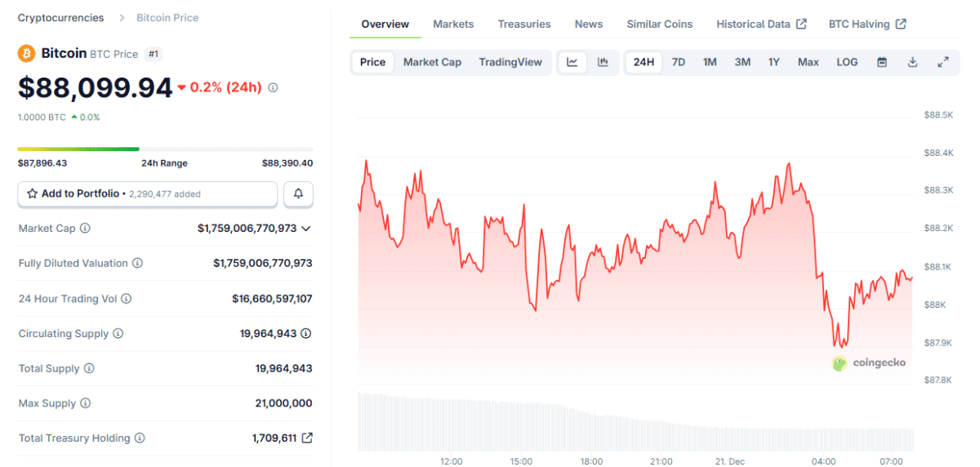Click info icon beside 19,964,943 circulating value
This screenshot has width=980, height=467.
tap(306, 334)
